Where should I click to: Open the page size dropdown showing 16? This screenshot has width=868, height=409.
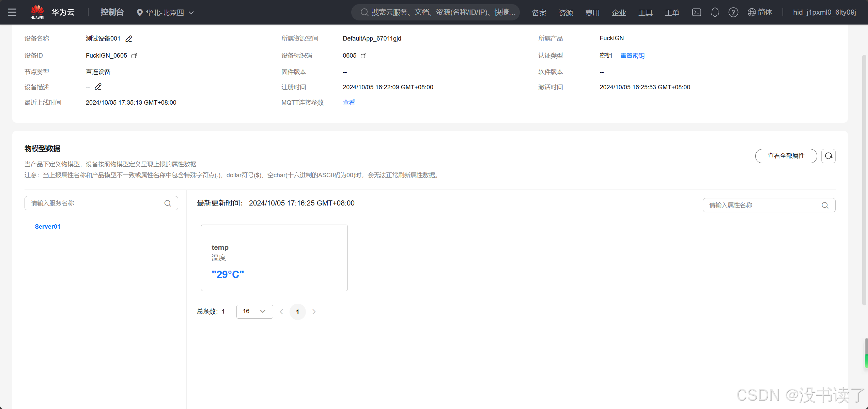click(254, 312)
